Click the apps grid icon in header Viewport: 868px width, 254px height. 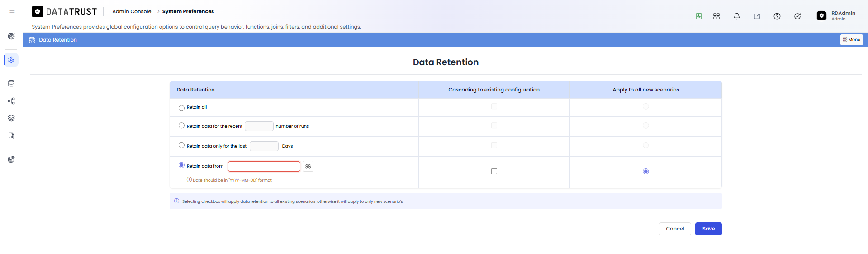point(716,16)
